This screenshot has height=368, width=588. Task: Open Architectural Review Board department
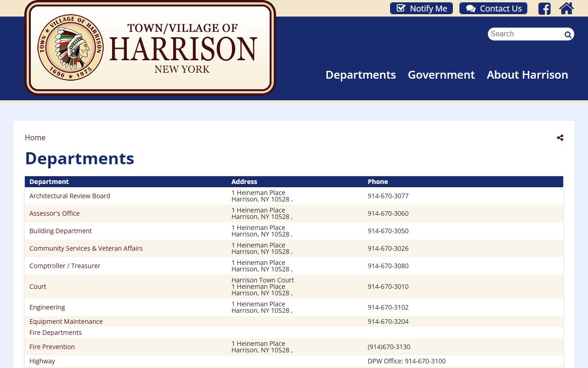(x=70, y=196)
